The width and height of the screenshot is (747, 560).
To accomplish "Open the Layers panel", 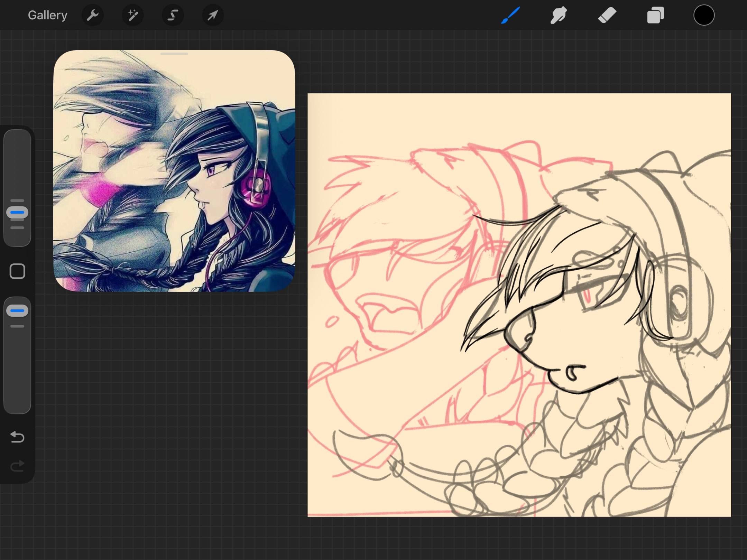I will 655,15.
